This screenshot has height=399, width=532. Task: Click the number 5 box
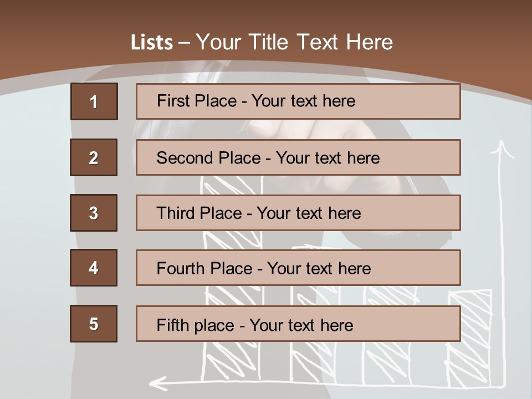(x=94, y=324)
